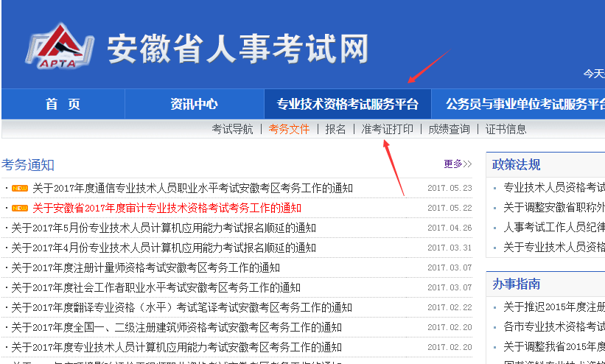Open the 社会工作者职业水平考试 notice link
The height and width of the screenshot is (364, 605).
tap(155, 287)
